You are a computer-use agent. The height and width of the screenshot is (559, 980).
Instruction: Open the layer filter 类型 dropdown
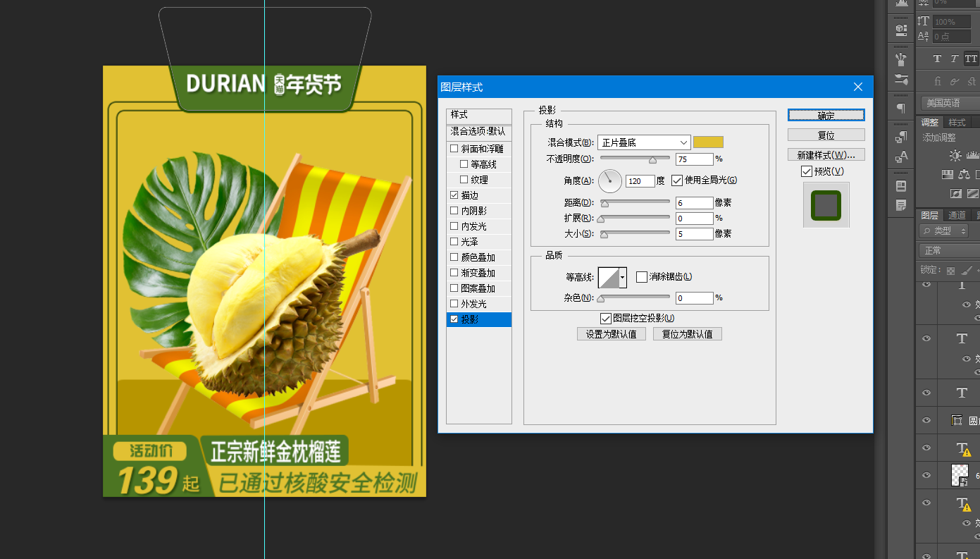(944, 231)
